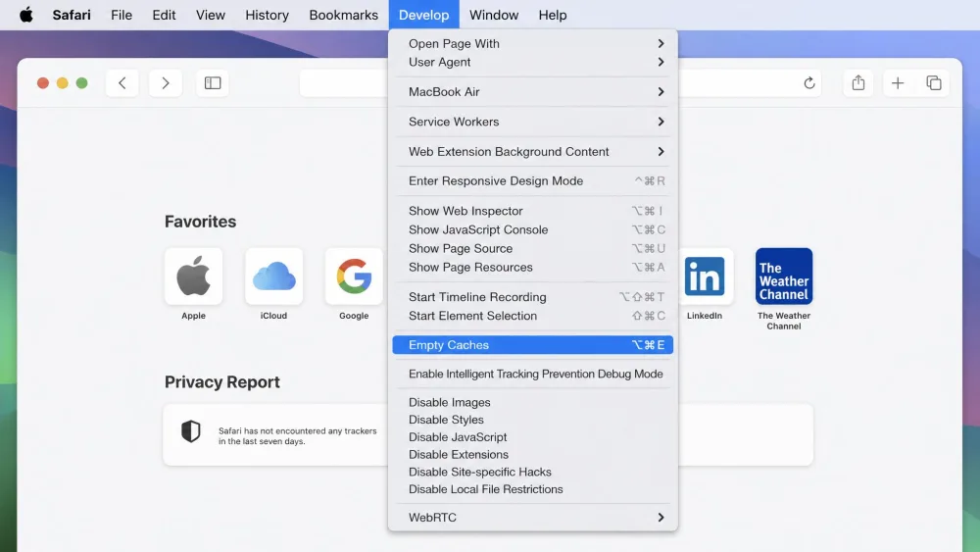This screenshot has height=552, width=980.
Task: Click the Privacy Report trackers message
Action: pos(298,435)
